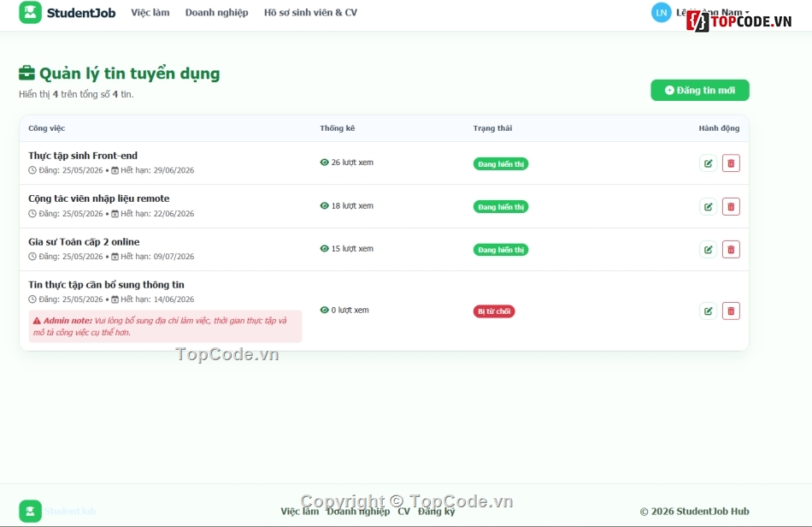Select the Cộng tác viên nhập liệu remote title

99,198
